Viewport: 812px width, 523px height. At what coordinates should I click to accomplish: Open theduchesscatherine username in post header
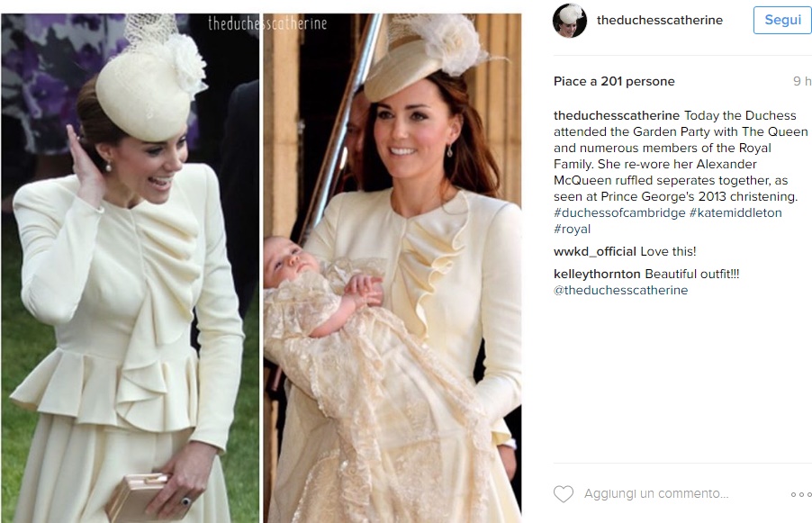[x=660, y=20]
